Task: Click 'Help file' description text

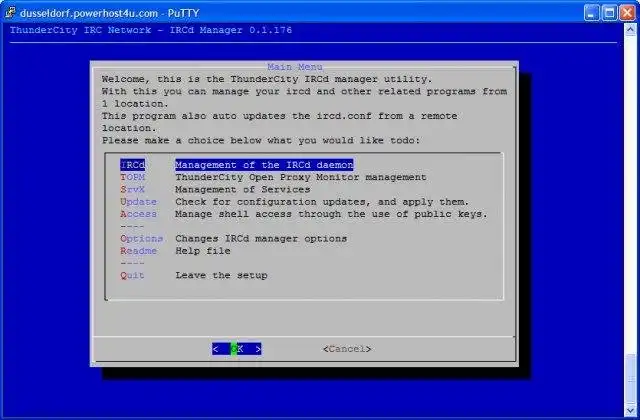Action: point(203,251)
